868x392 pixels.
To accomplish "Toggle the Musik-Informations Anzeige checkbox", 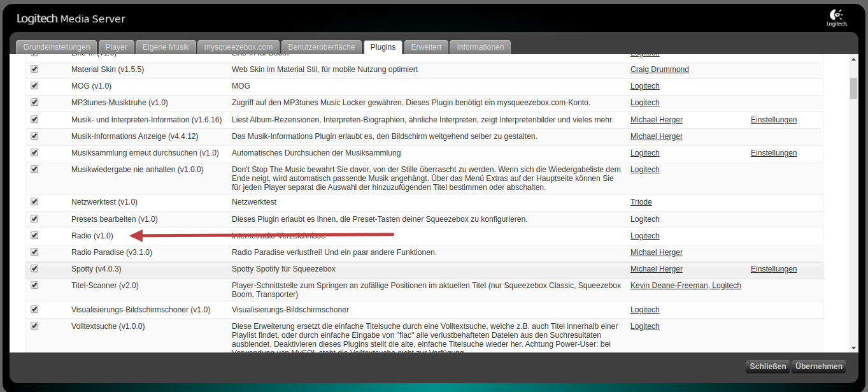I will [x=34, y=136].
